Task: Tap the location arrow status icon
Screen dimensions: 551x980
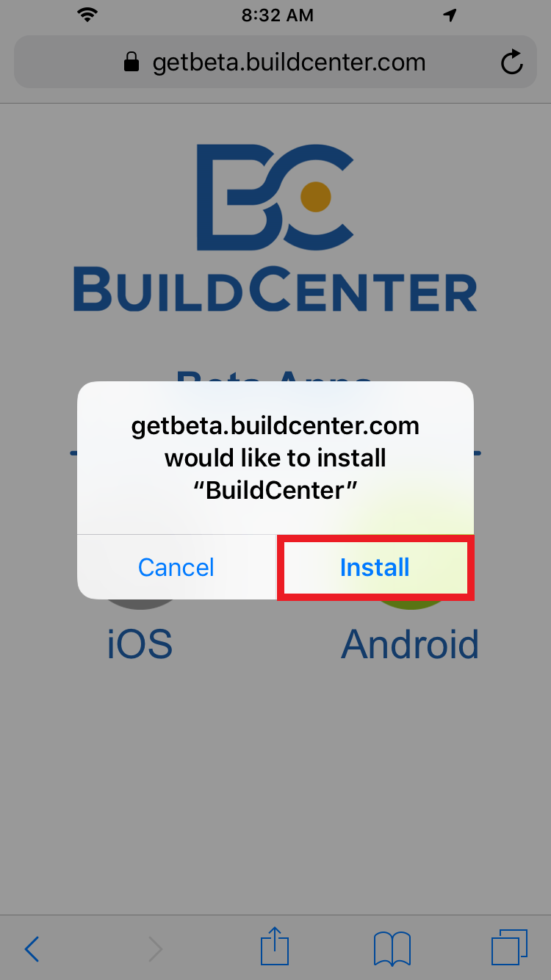Action: (450, 15)
